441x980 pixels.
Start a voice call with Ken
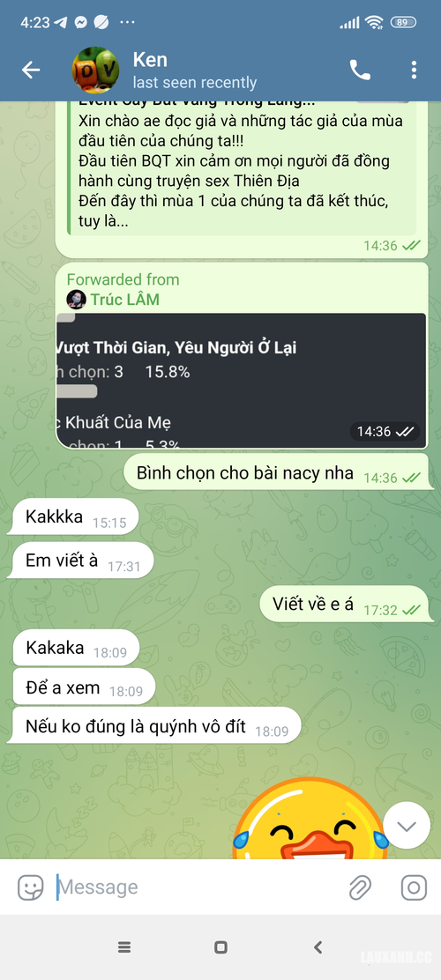coord(360,70)
